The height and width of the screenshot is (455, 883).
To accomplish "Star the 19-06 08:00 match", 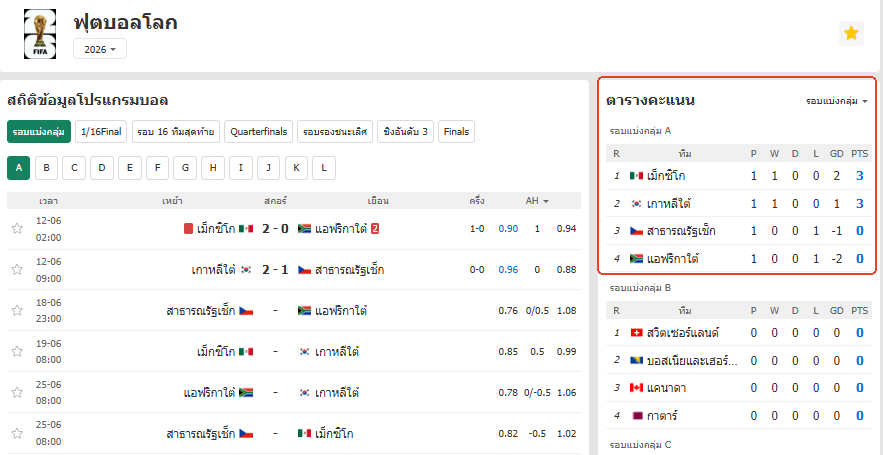I will [x=17, y=352].
